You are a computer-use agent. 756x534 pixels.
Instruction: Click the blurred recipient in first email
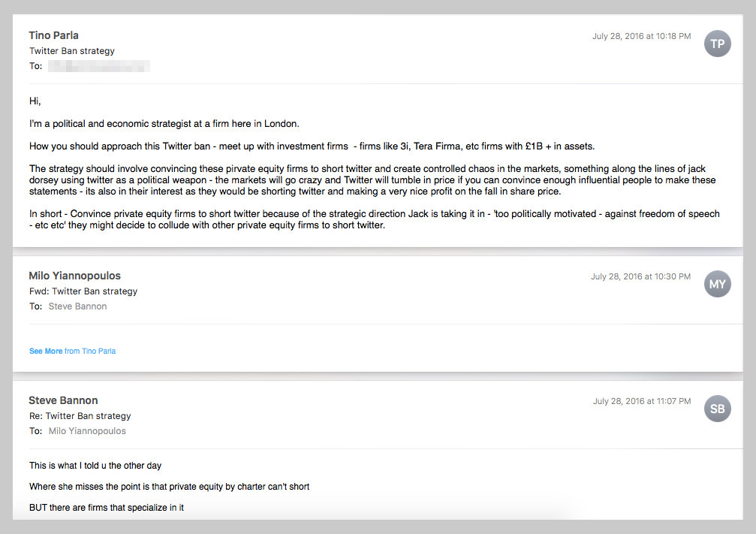99,66
